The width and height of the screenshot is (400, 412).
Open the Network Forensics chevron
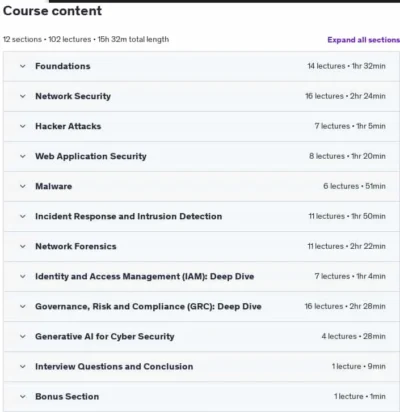pos(23,246)
